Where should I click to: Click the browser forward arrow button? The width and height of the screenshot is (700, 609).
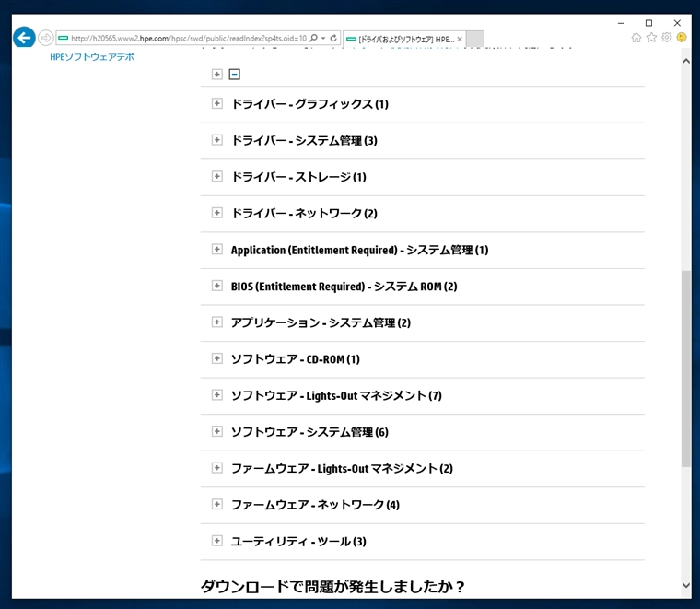coord(45,38)
